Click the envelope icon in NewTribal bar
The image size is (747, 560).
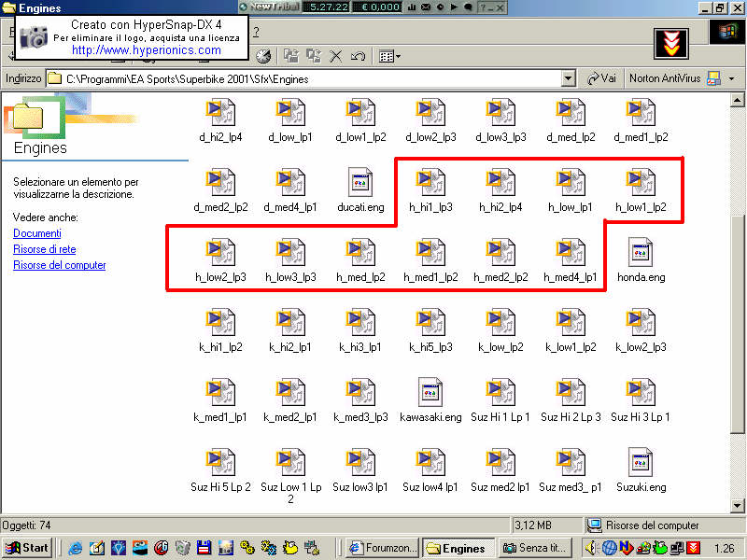point(426,7)
